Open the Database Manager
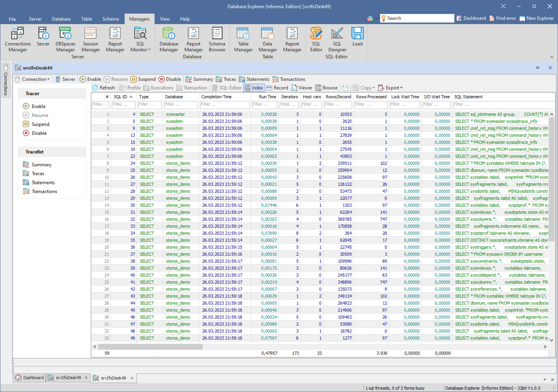 click(169, 40)
